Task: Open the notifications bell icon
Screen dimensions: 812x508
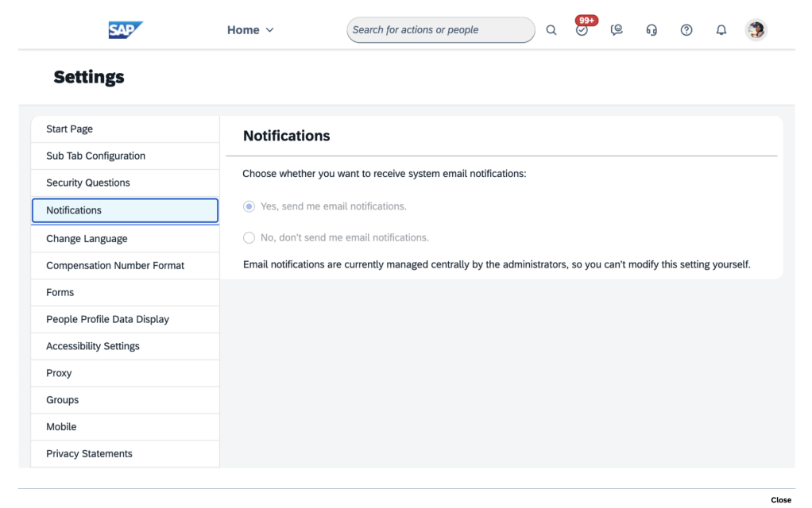Action: [x=721, y=30]
